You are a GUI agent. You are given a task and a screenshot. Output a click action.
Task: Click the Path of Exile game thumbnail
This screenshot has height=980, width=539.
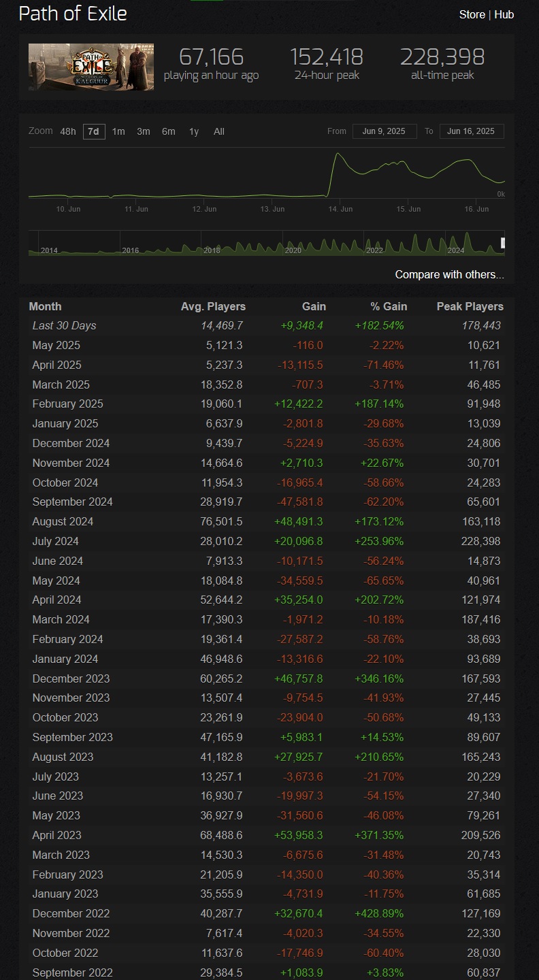91,67
